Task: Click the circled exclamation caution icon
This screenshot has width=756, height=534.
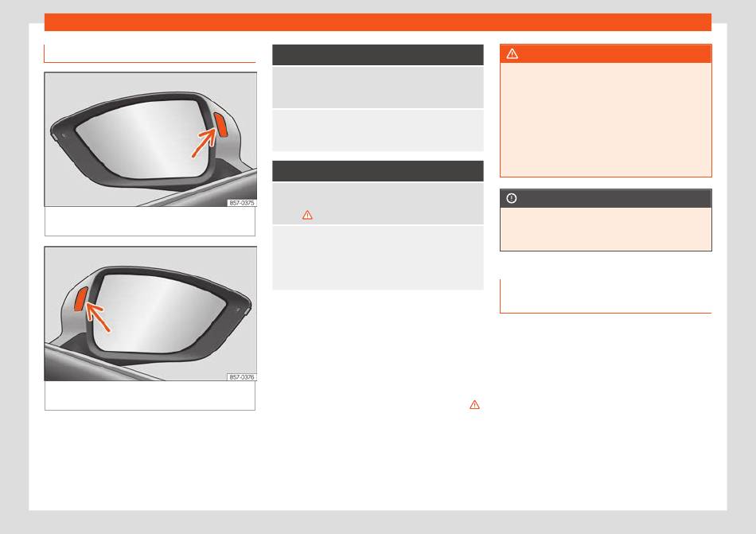Action: [512, 198]
